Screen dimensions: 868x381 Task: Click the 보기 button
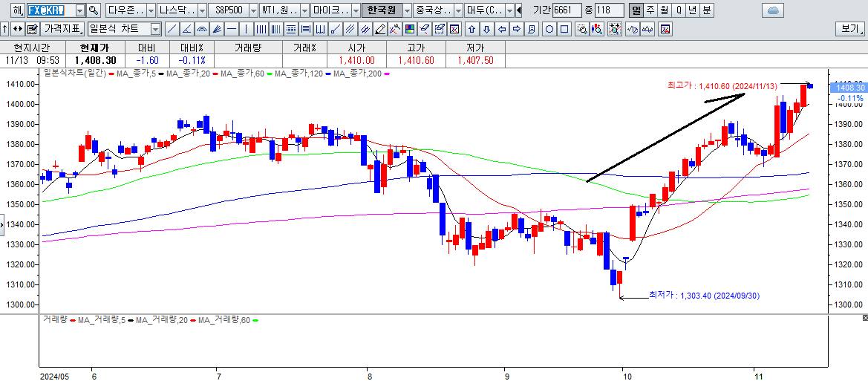click(x=849, y=30)
